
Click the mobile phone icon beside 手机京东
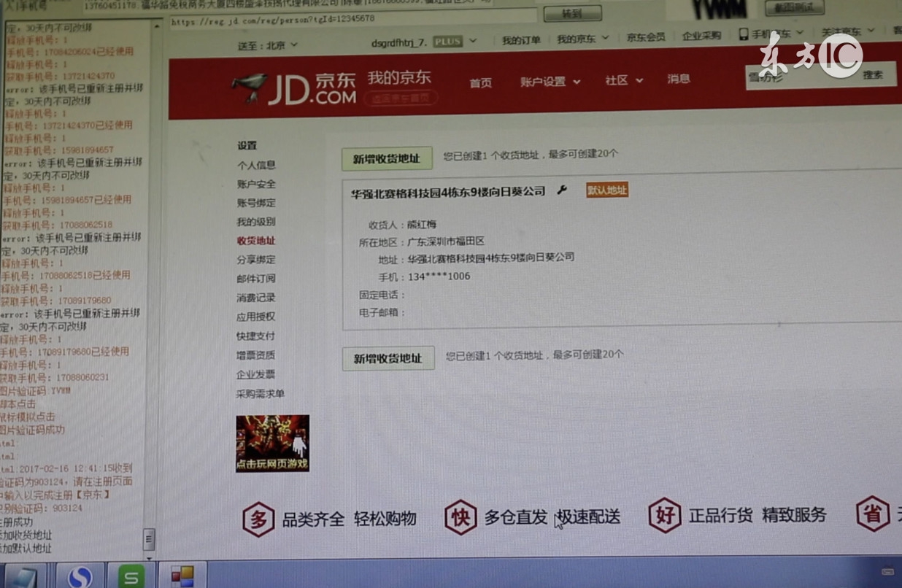click(744, 33)
